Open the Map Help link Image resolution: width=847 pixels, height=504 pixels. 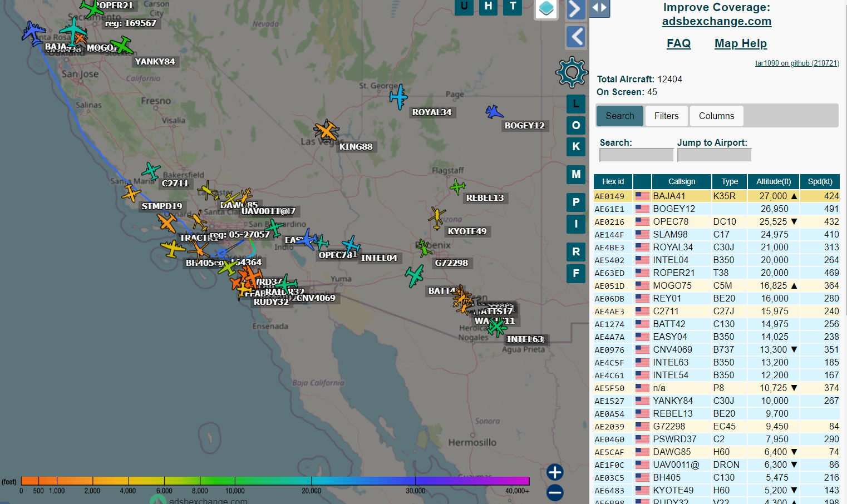click(x=741, y=43)
